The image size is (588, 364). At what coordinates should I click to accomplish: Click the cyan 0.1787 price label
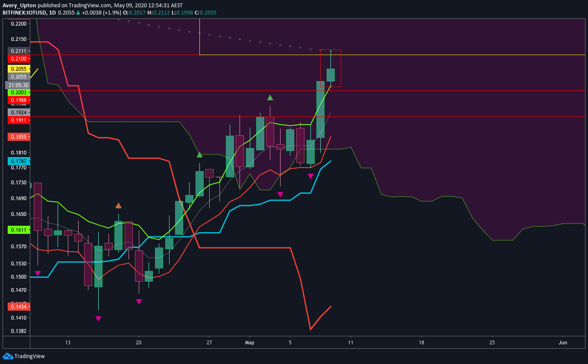pos(19,161)
